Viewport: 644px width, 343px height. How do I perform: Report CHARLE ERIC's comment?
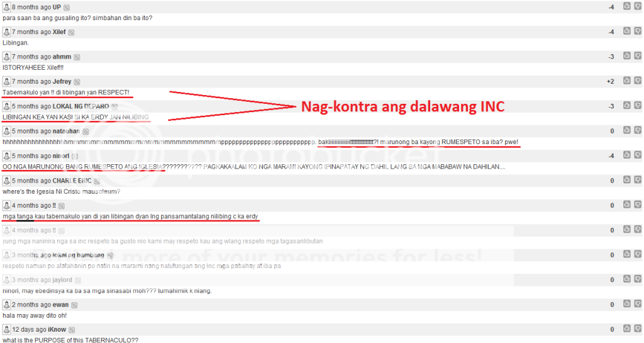pyautogui.click(x=97, y=181)
